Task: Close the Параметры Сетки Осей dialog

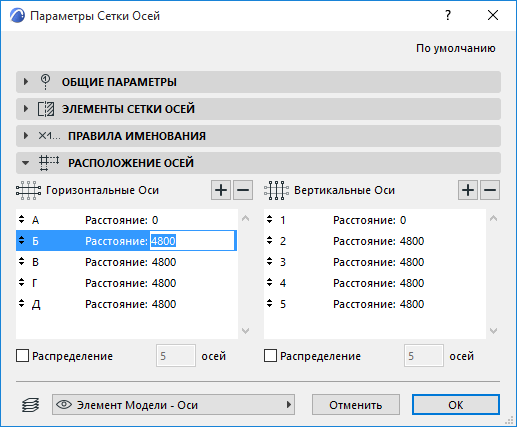Action: pyautogui.click(x=493, y=15)
